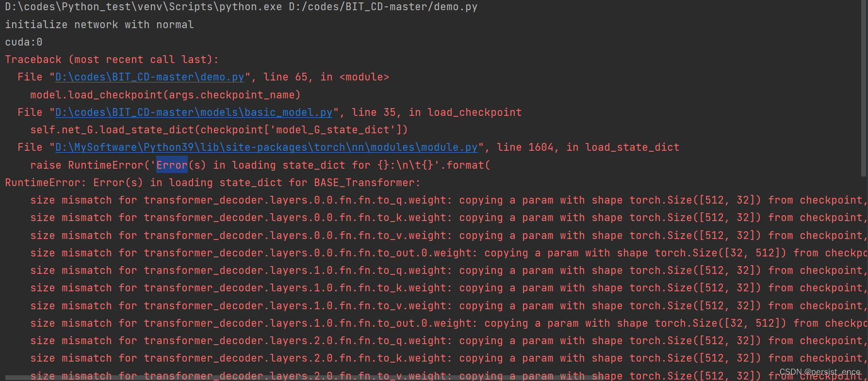The height and width of the screenshot is (381, 868).
Task: Click the model.load_checkpoint(args.checkpoint_name) line
Action: click(x=165, y=95)
